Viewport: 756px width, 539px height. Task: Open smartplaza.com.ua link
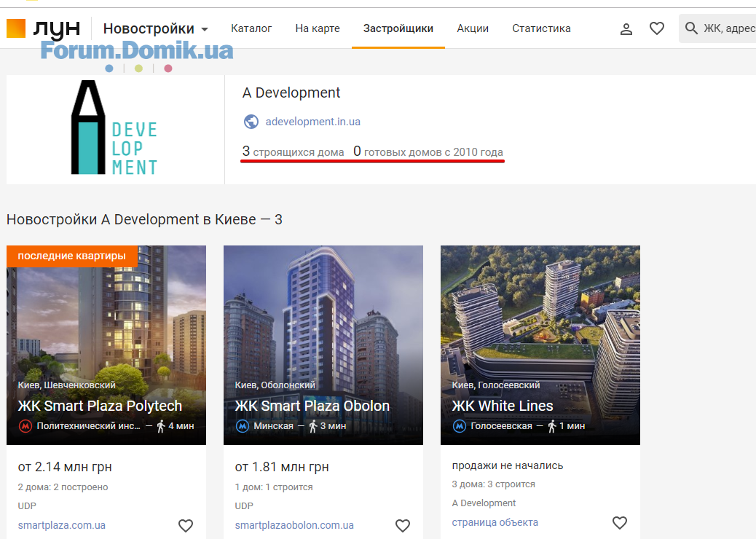62,525
